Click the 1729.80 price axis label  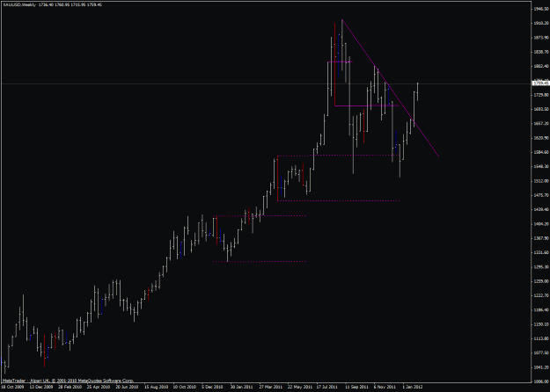pos(541,95)
